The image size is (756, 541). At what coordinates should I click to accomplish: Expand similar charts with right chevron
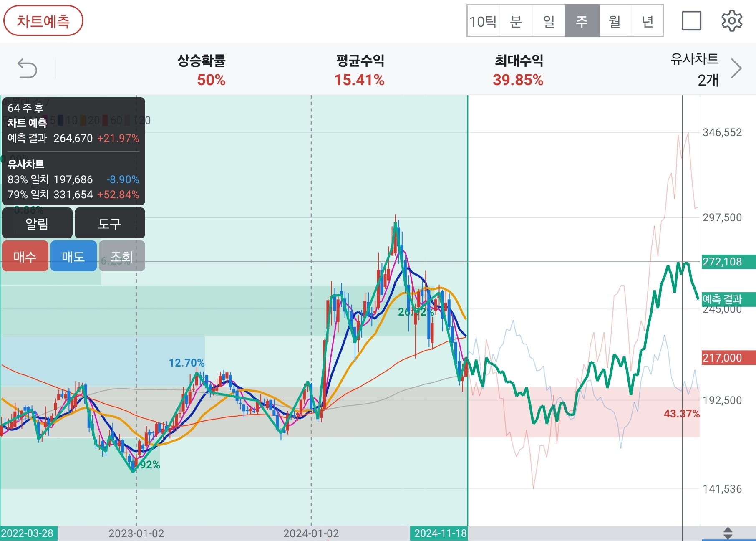[736, 68]
